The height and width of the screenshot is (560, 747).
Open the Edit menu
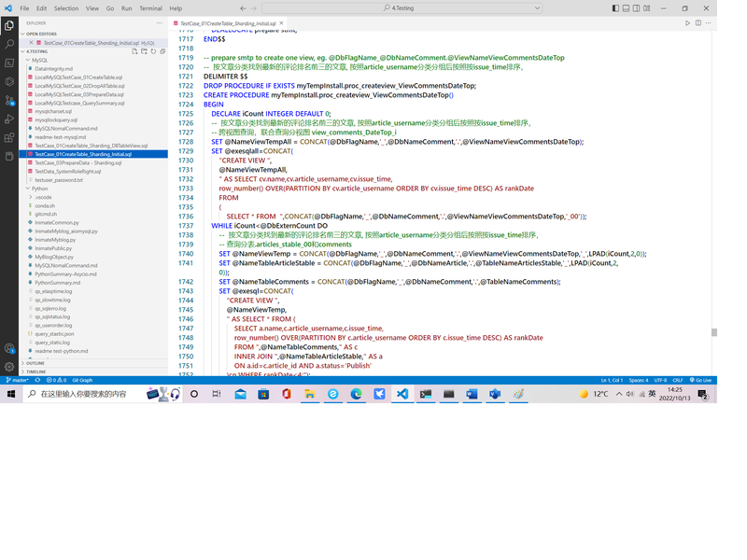point(42,8)
